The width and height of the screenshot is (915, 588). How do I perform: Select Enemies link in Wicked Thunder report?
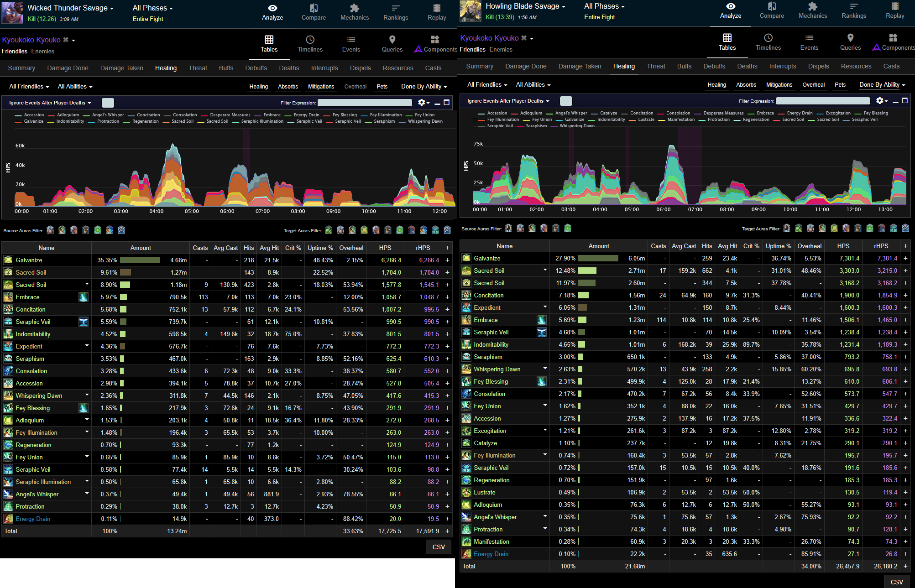pyautogui.click(x=43, y=51)
